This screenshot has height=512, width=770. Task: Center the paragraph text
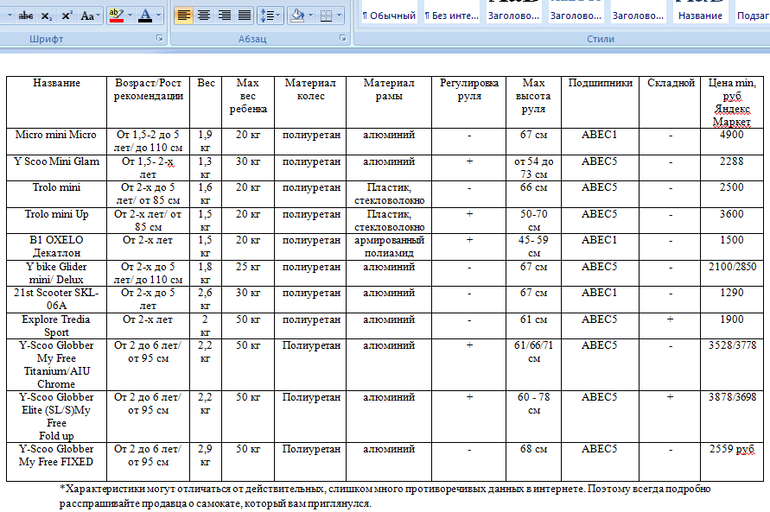(x=204, y=16)
